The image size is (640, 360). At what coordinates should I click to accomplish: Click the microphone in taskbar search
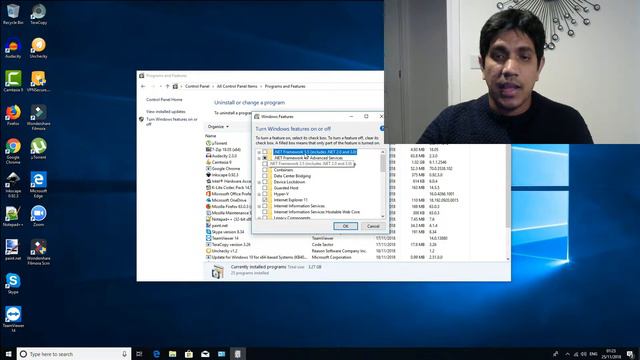point(124,354)
